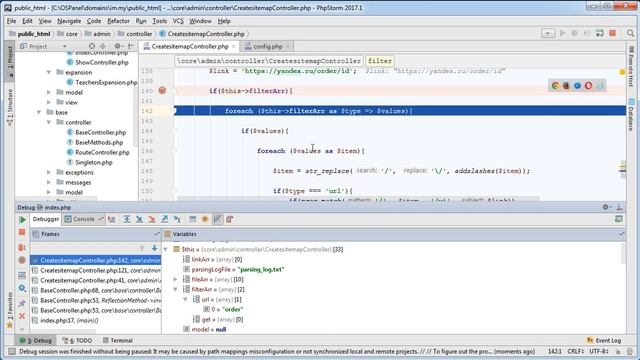Viewport: 640px width, 360px height.
Task: Hide the Project tool window
Action: click(x=131, y=46)
